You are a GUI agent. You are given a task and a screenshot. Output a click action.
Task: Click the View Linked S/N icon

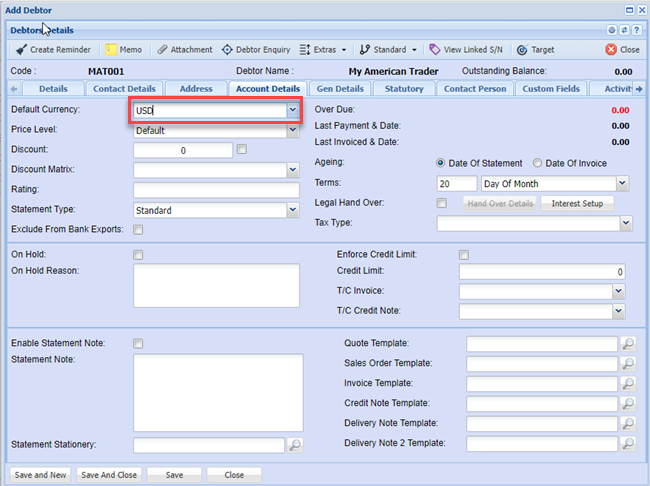434,49
